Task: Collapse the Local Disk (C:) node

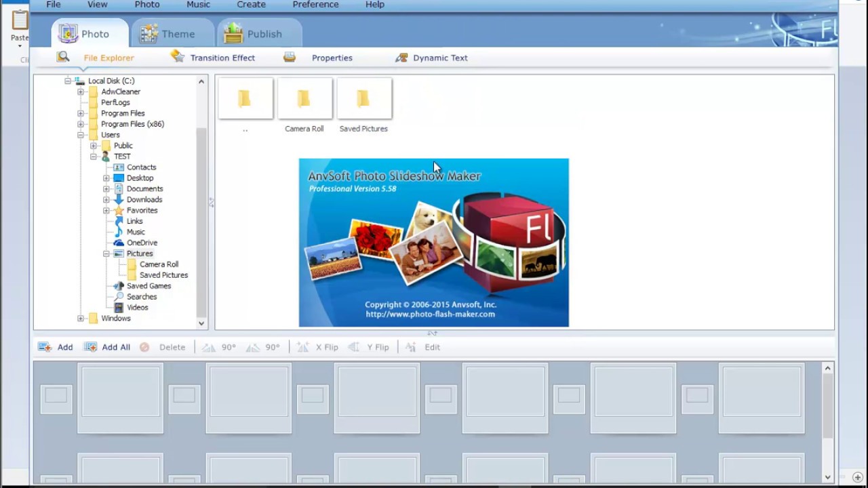Action: pos(68,81)
